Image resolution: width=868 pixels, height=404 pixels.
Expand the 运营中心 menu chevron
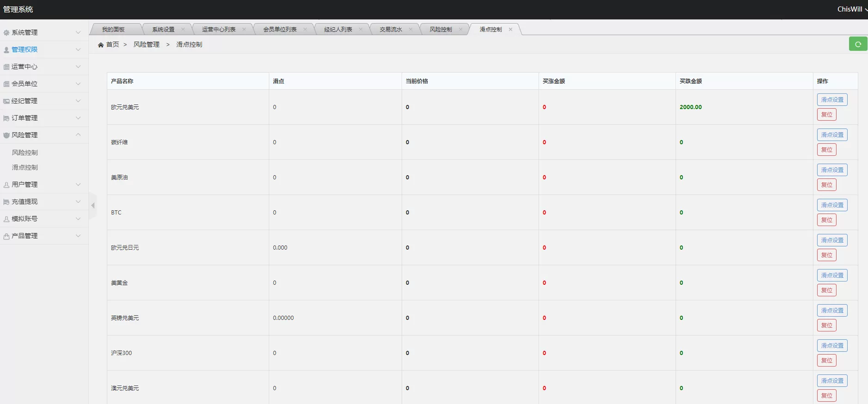click(x=78, y=67)
